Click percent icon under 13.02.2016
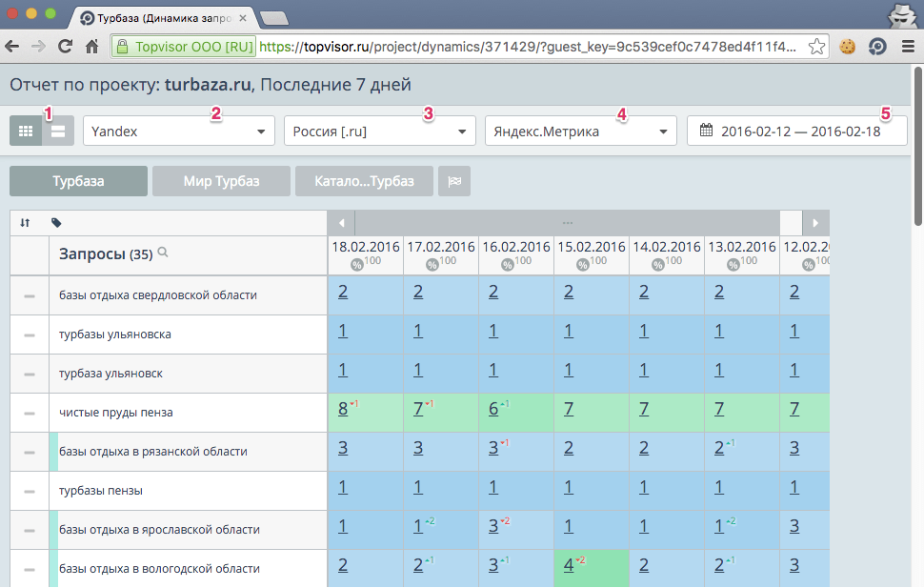 point(733,265)
